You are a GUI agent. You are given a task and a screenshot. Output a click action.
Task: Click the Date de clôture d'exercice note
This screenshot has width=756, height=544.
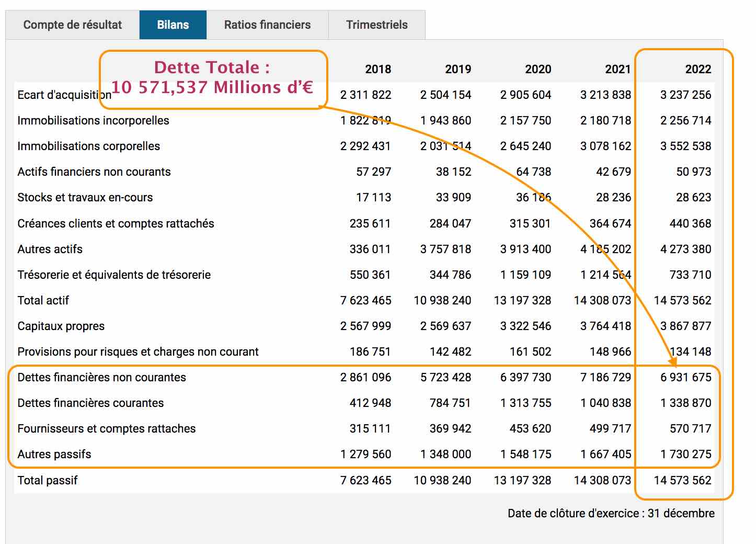(x=611, y=513)
